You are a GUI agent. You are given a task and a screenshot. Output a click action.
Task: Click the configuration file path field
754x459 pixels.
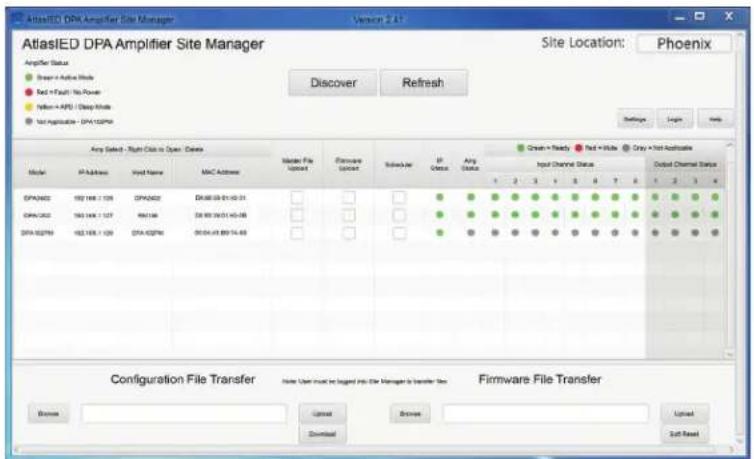tap(184, 413)
